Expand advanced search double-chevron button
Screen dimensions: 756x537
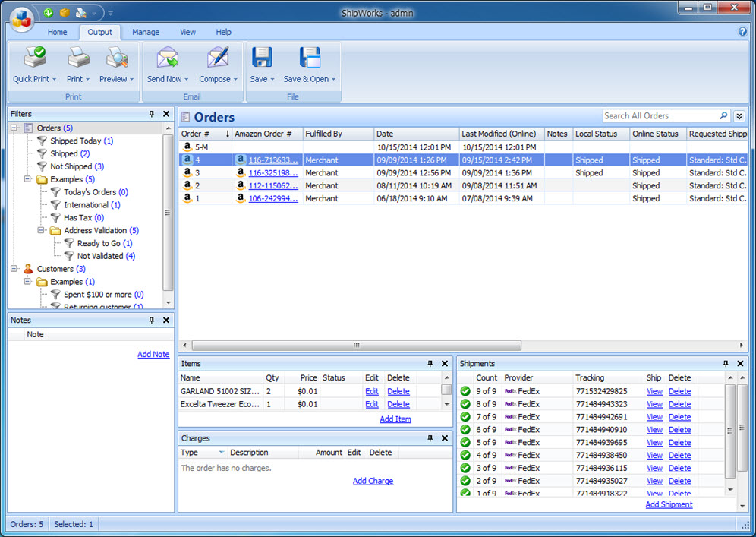point(739,116)
